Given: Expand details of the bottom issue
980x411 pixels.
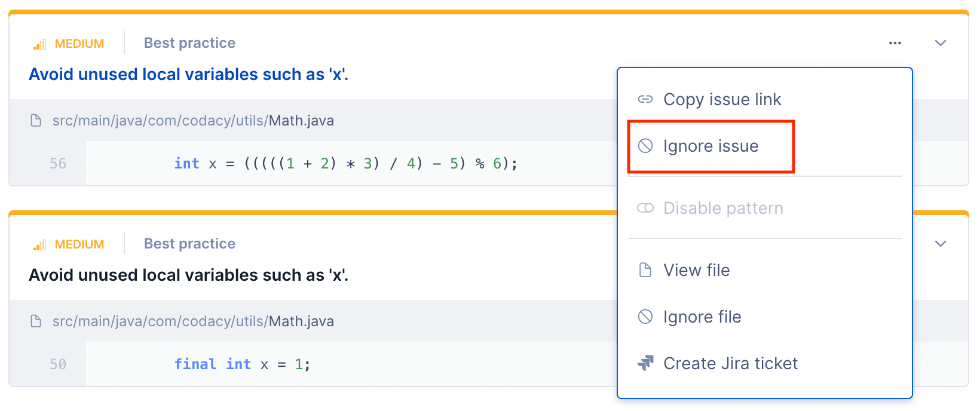Looking at the screenshot, I should pos(940,244).
